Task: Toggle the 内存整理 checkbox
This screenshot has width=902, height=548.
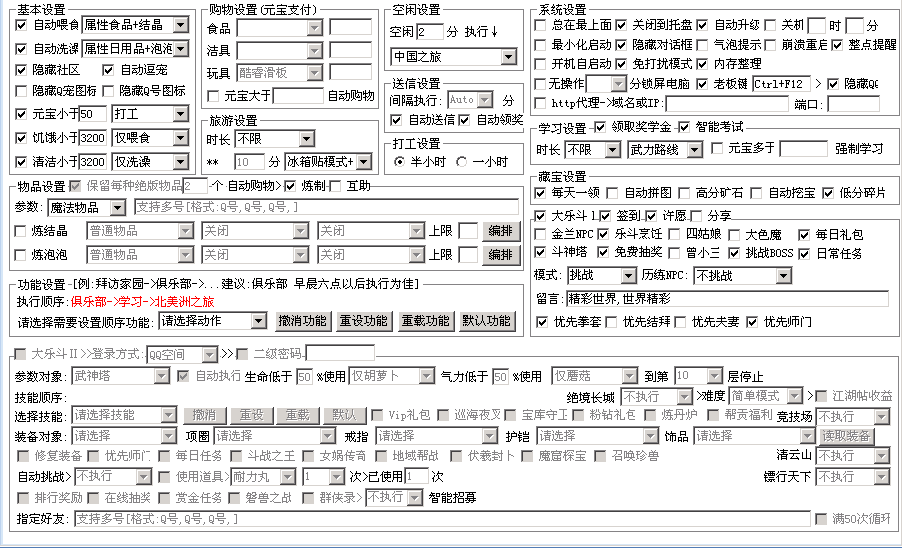Action: (x=702, y=63)
